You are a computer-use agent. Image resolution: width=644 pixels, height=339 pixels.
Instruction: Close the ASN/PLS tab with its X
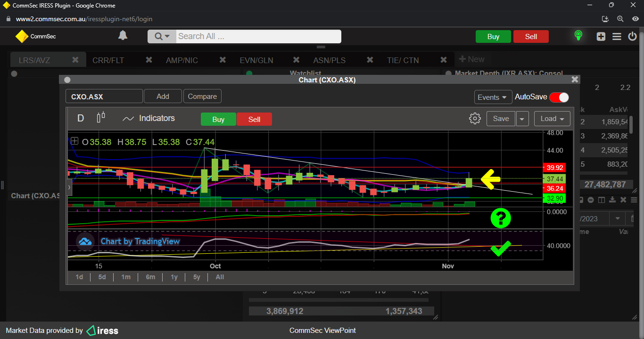(370, 60)
